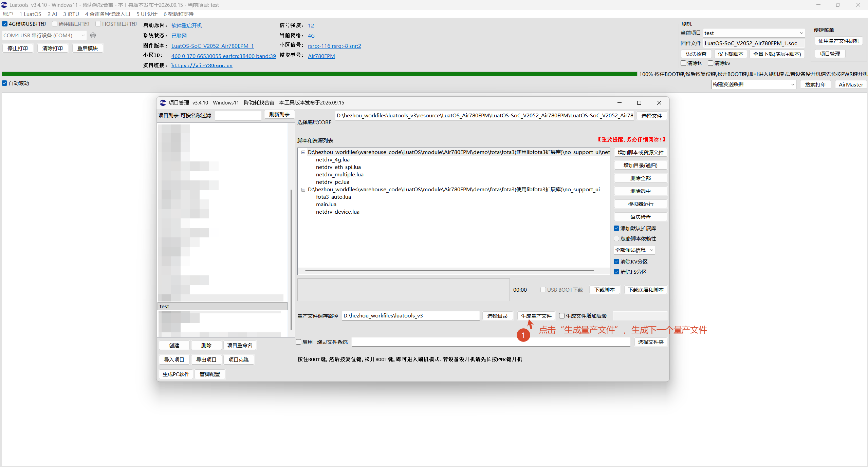The height and width of the screenshot is (467, 868).
Task: Open the 1 LuatOS menu
Action: coord(30,14)
